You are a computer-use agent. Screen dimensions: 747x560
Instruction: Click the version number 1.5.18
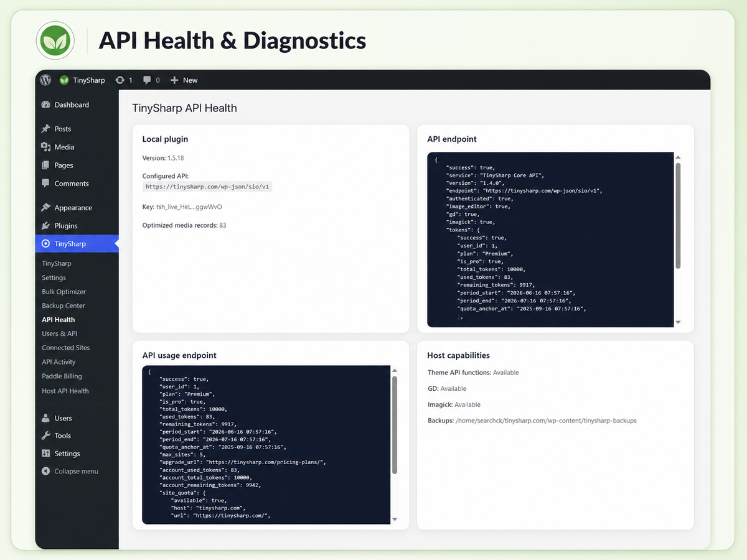click(x=176, y=158)
